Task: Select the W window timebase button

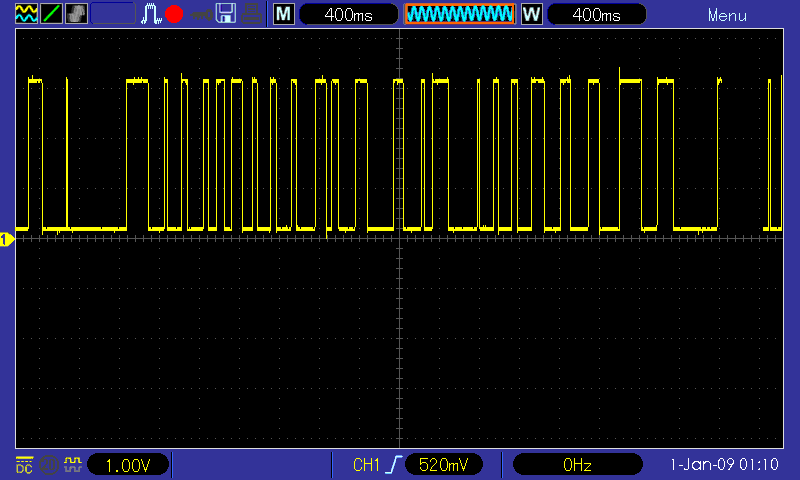Action: pyautogui.click(x=532, y=14)
